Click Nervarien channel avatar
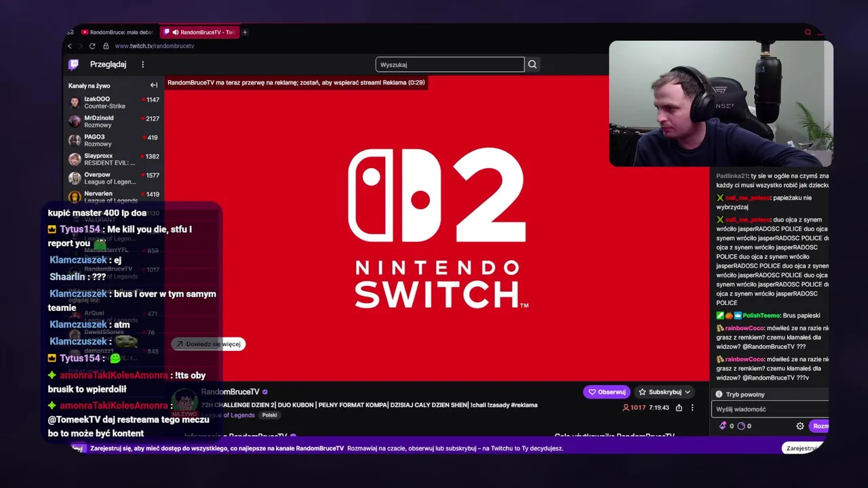 tap(75, 197)
